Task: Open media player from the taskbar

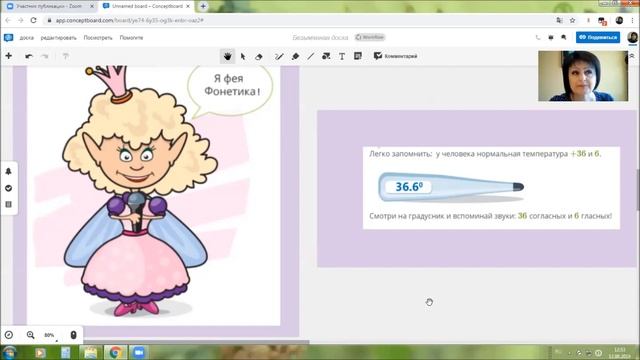Action: tap(40, 352)
